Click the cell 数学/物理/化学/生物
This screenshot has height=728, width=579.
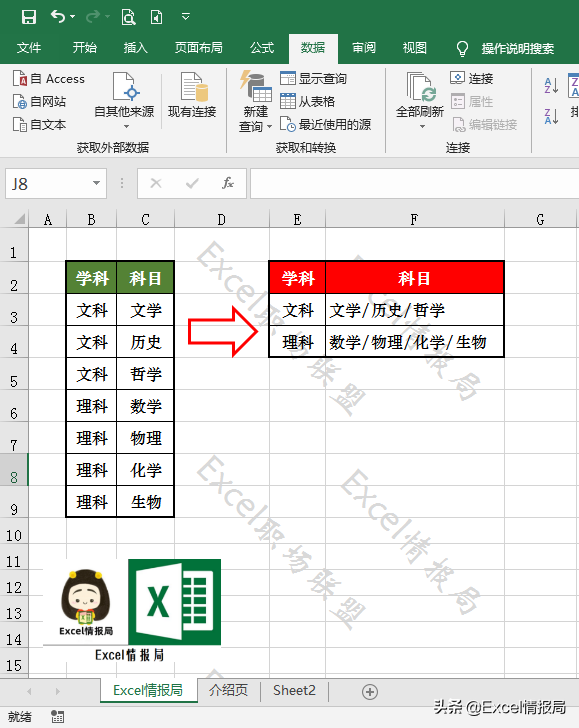414,342
